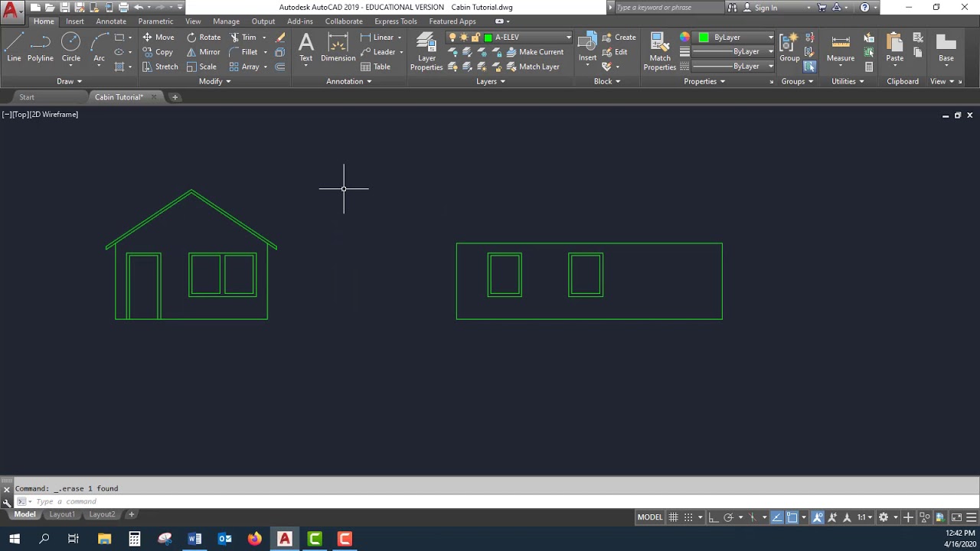Expand the Draw panel
This screenshot has height=551, width=980.
coord(68,81)
